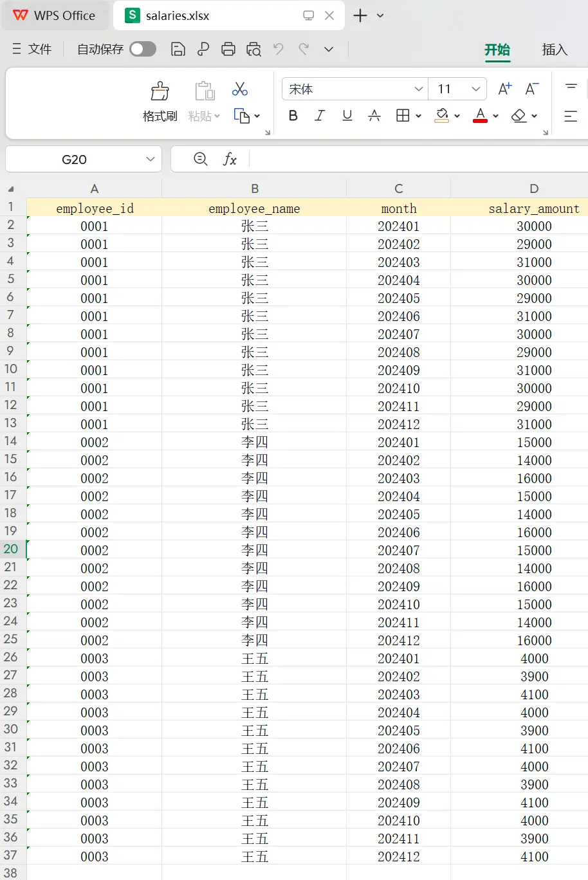Click the cut scissors icon
588x880 pixels.
point(240,89)
